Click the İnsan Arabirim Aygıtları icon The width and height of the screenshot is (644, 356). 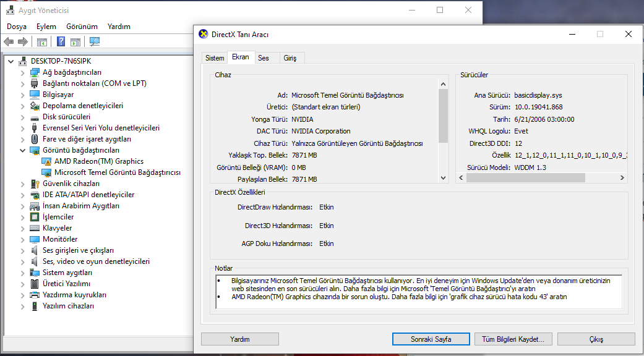click(35, 206)
